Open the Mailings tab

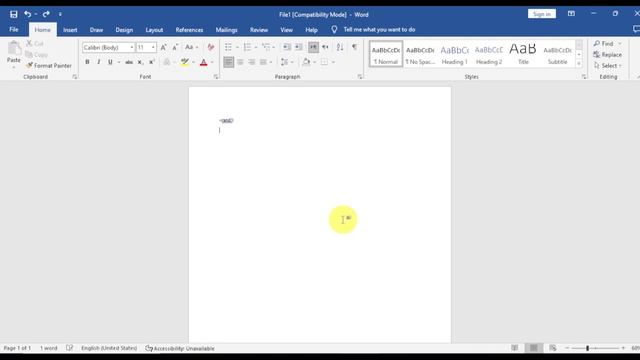227,30
